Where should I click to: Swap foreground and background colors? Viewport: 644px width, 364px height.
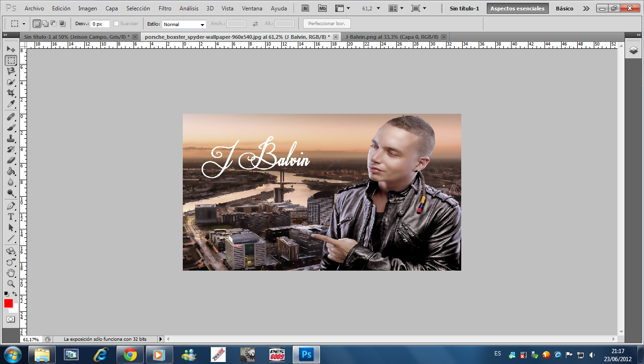pos(15,294)
